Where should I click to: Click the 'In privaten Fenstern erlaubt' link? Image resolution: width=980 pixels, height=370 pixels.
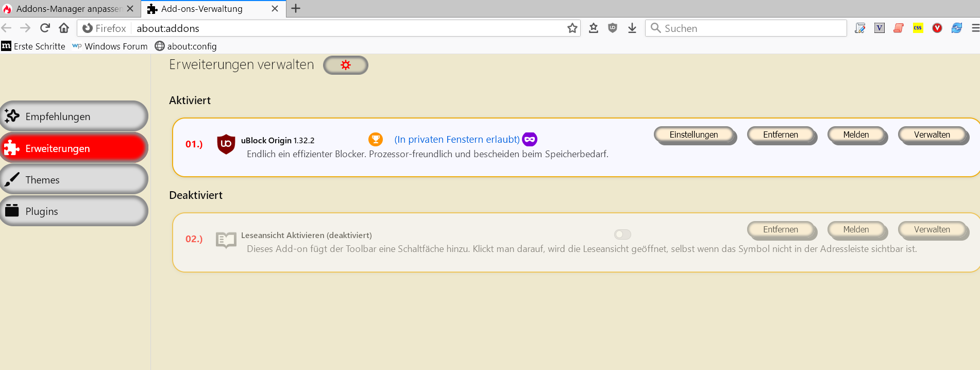point(457,140)
